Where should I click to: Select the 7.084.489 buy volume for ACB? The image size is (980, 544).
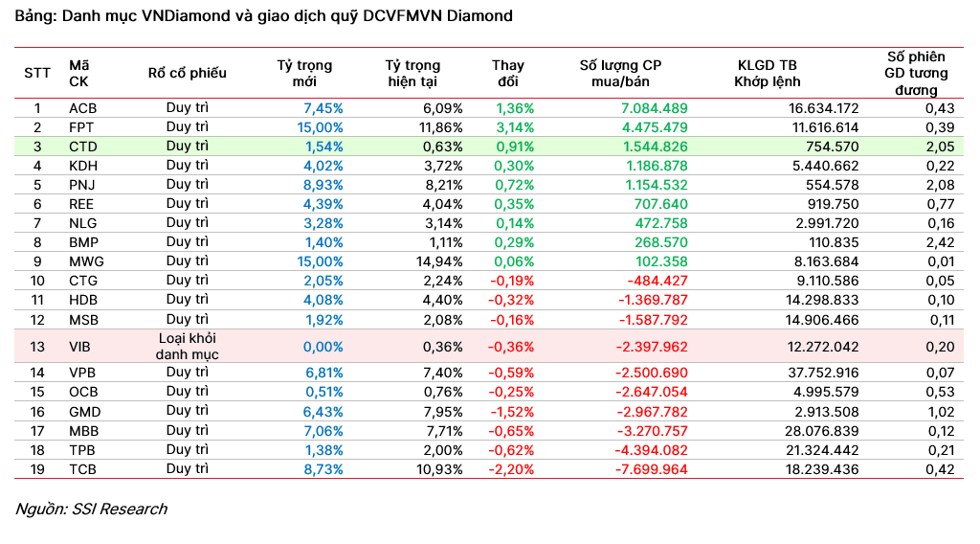[x=654, y=108]
